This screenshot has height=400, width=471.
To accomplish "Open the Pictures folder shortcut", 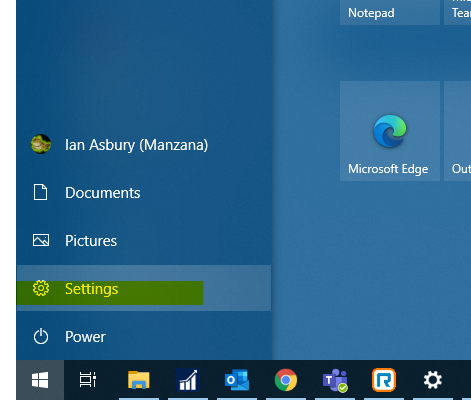I will pyautogui.click(x=144, y=240).
